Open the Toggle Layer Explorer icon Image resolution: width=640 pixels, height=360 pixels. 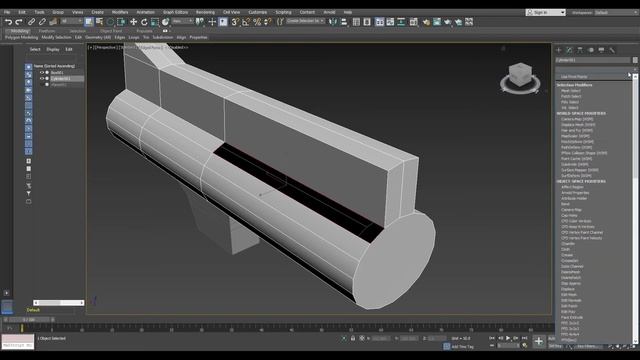pyautogui.click(x=367, y=22)
